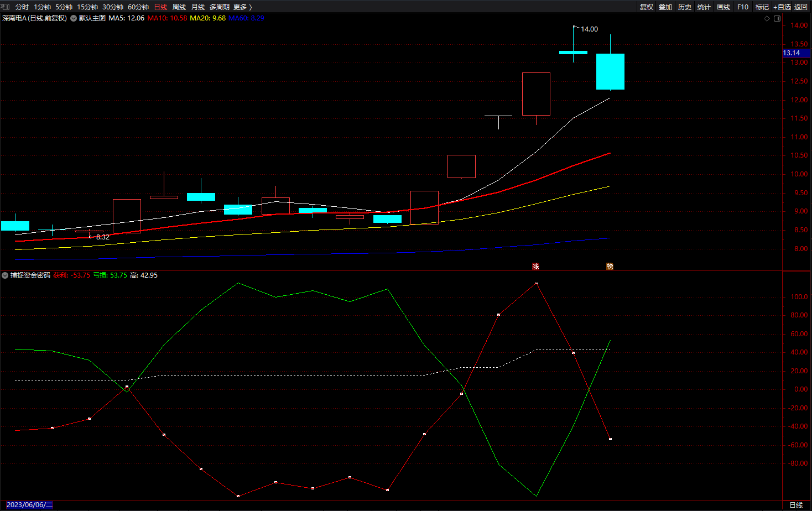812x511 pixels.
Task: Click the MA60: 8.29 label
Action: 247,18
